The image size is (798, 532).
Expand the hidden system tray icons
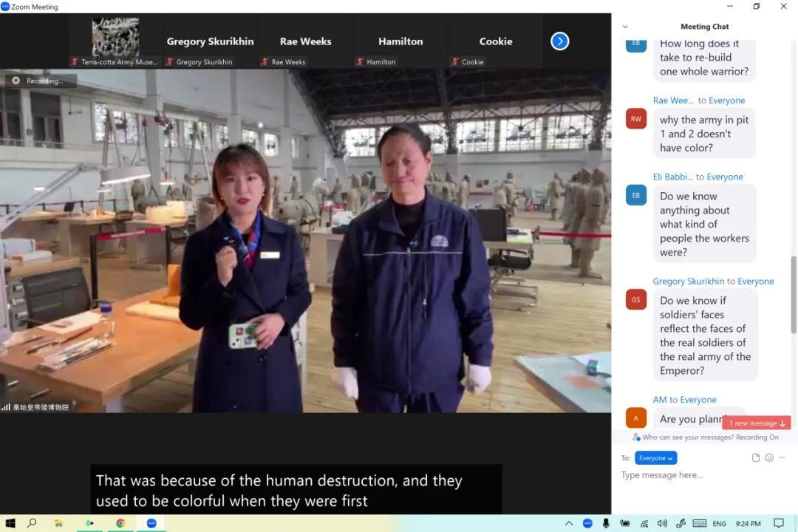[569, 523]
